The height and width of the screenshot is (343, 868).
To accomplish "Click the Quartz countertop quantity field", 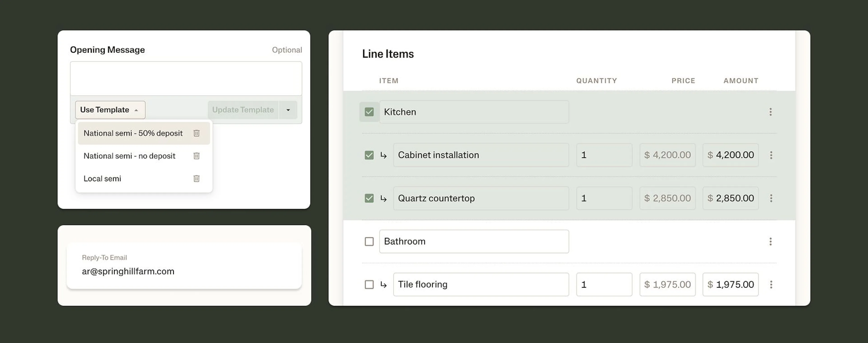I will tap(604, 198).
